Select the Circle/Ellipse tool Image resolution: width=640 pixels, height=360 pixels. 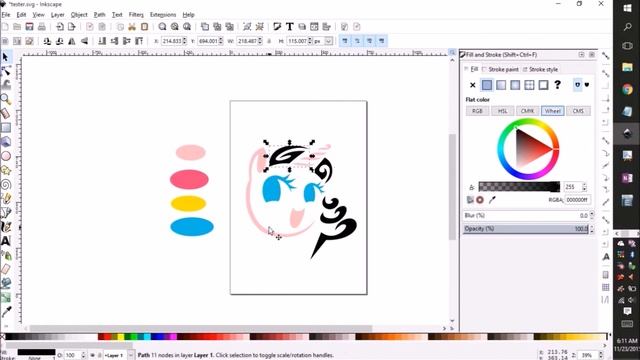6,156
